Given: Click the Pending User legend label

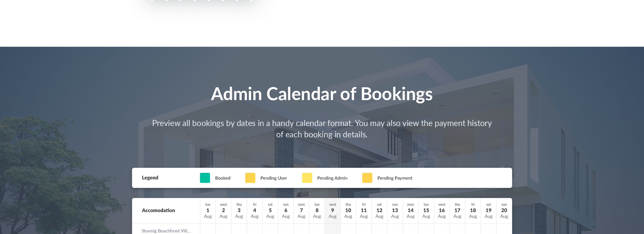Looking at the screenshot, I should (x=274, y=178).
